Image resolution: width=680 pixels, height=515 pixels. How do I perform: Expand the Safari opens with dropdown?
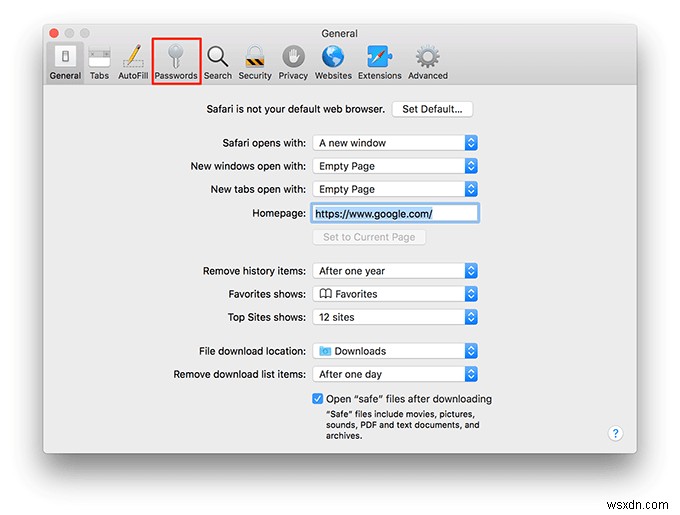click(395, 143)
